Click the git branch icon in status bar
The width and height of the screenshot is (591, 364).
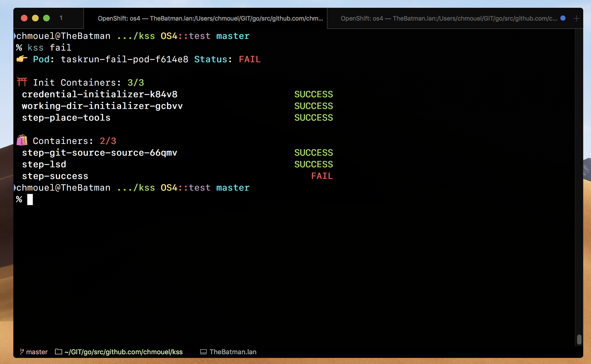22,352
